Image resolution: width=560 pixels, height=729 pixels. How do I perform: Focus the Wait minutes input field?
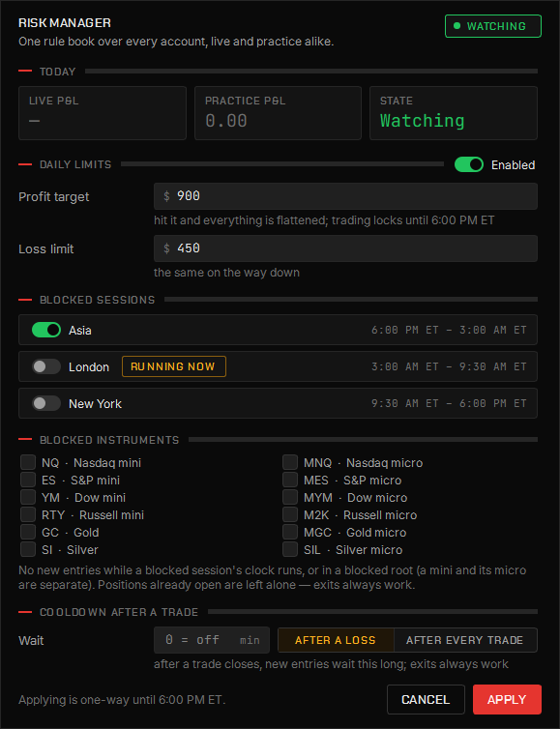pyautogui.click(x=212, y=640)
